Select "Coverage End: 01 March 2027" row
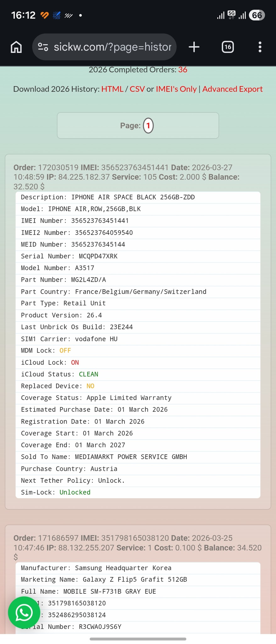Viewport: 276px width, 644px height. click(x=138, y=445)
